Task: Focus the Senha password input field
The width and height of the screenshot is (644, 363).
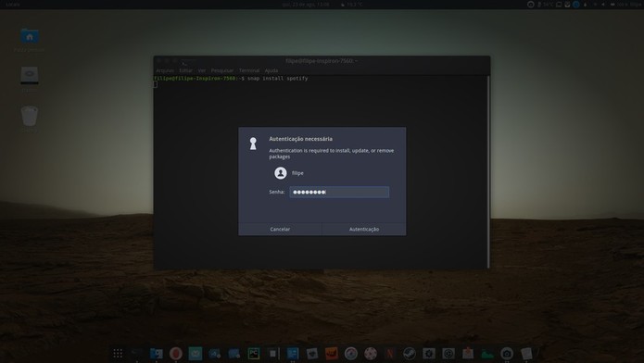Action: [339, 193]
